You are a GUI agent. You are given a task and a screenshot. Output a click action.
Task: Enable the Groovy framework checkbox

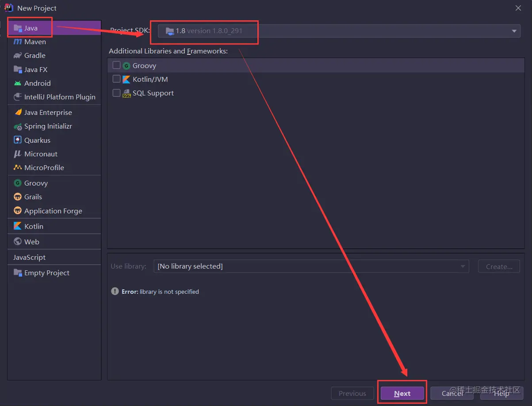(x=116, y=65)
